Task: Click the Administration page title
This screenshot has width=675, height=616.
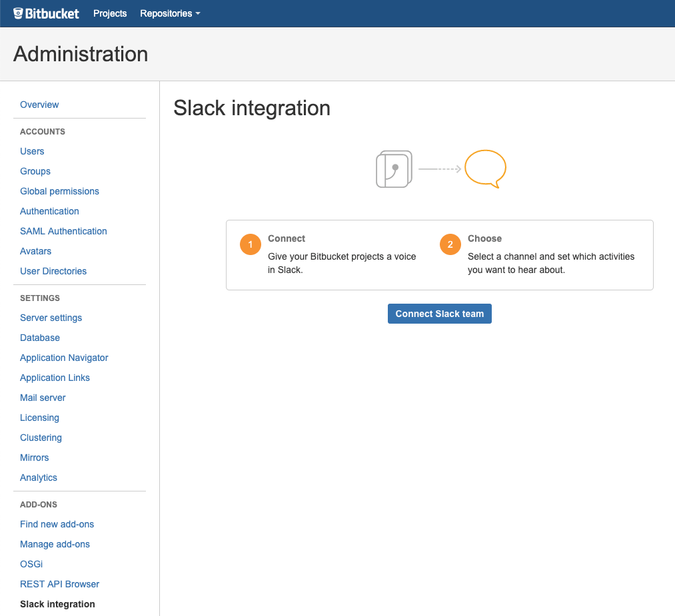Action: (x=81, y=54)
